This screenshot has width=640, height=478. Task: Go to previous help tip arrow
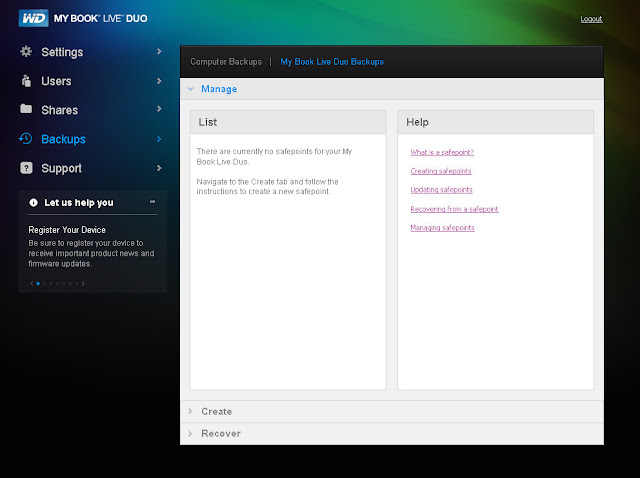click(x=31, y=283)
